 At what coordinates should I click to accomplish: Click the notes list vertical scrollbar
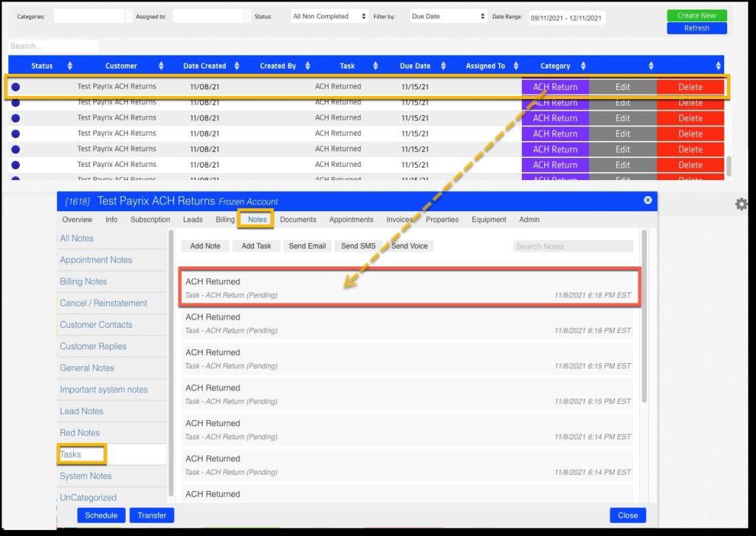tap(644, 317)
